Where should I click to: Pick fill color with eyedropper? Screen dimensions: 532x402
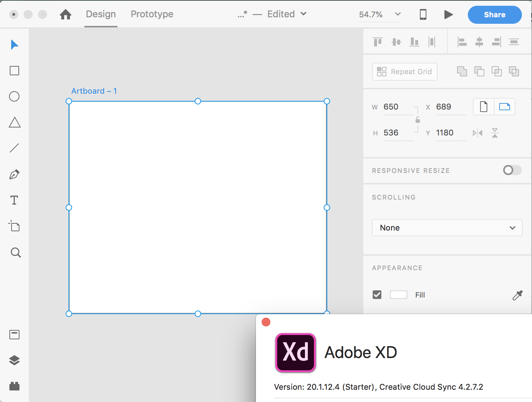pos(518,295)
